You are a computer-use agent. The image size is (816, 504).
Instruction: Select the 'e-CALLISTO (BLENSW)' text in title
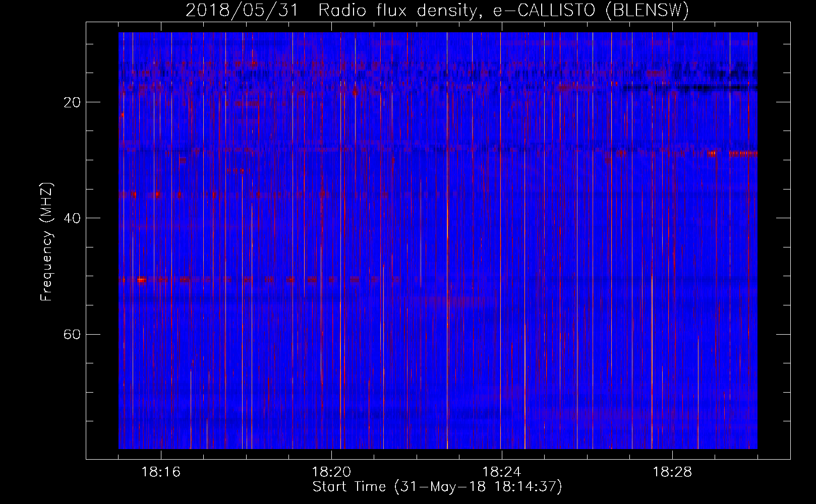tap(591, 11)
